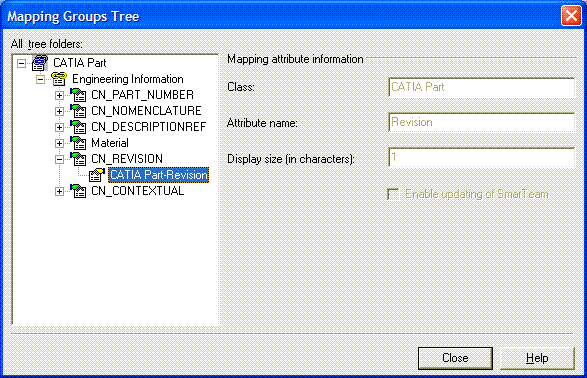Click the 'Attribute name:' label
Screen dimensions: 587x378
click(x=262, y=123)
